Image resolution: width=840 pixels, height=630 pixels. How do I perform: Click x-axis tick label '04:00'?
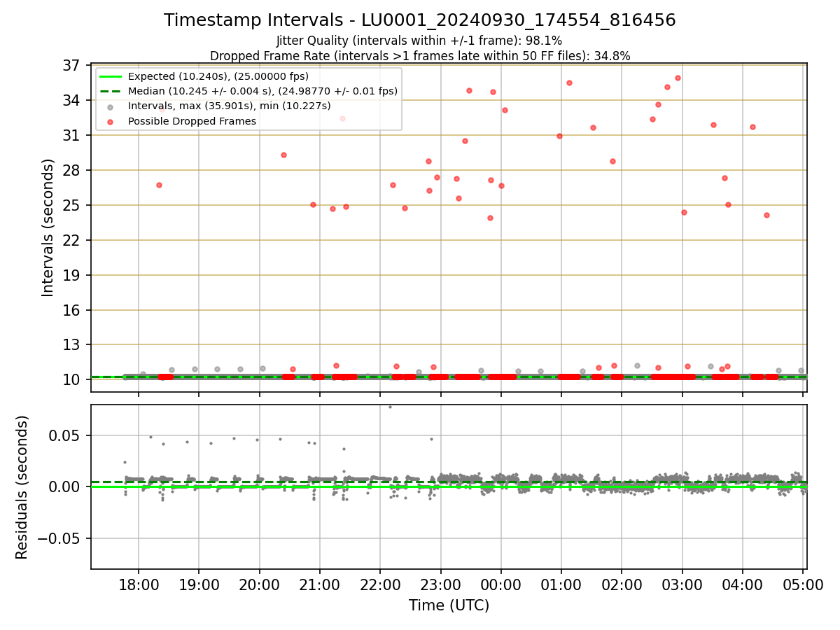click(743, 584)
